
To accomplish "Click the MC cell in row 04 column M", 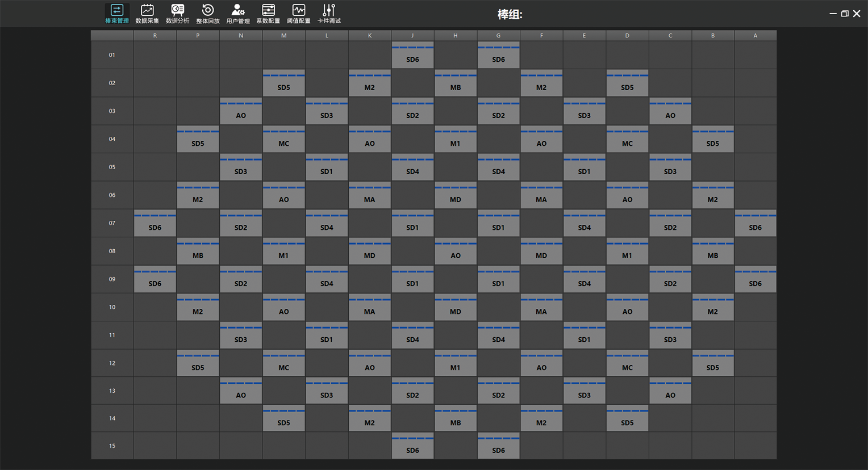I will tap(283, 139).
